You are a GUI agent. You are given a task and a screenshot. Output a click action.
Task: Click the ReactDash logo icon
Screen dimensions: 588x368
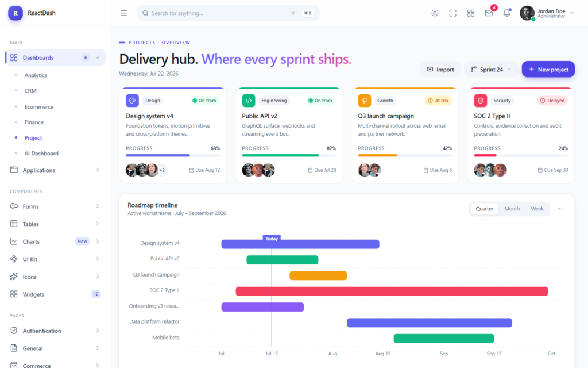pos(16,13)
